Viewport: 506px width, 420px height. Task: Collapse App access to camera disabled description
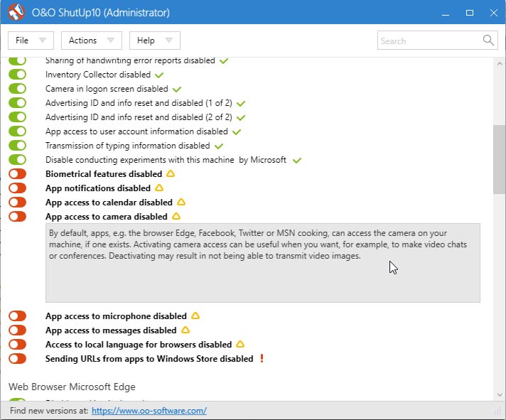[106, 217]
